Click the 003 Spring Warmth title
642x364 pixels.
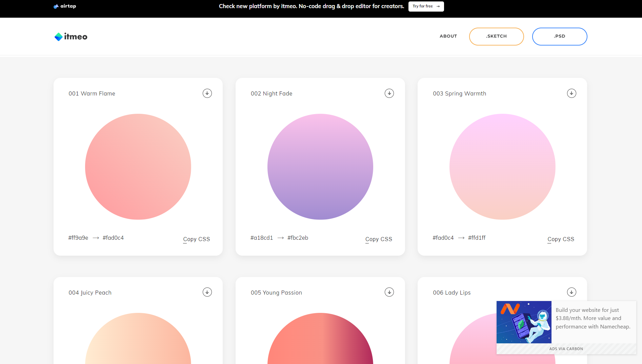[459, 93]
